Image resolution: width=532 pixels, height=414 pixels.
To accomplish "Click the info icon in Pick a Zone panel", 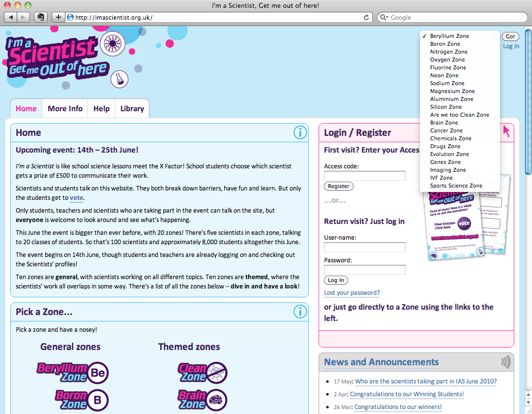I will click(300, 312).
